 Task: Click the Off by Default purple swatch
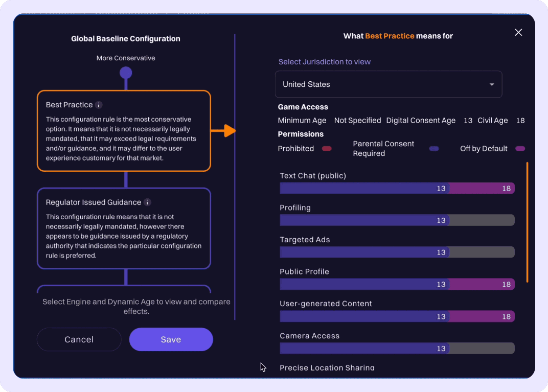coord(520,149)
